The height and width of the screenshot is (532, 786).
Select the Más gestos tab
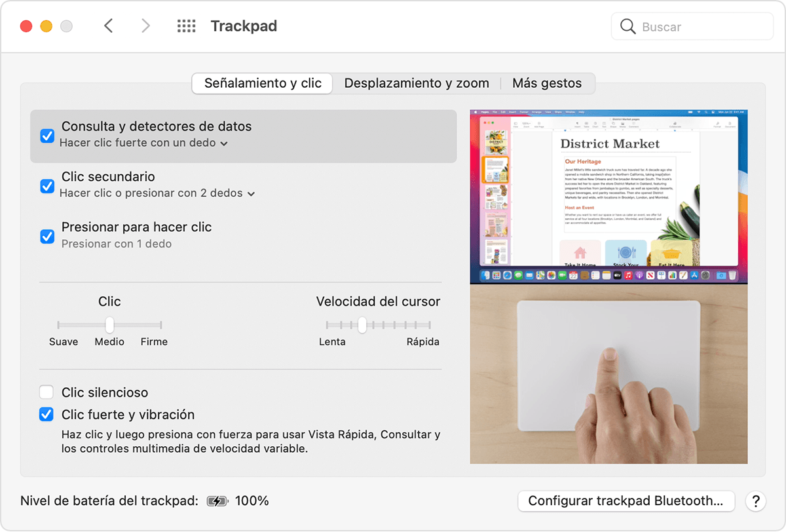[547, 83]
